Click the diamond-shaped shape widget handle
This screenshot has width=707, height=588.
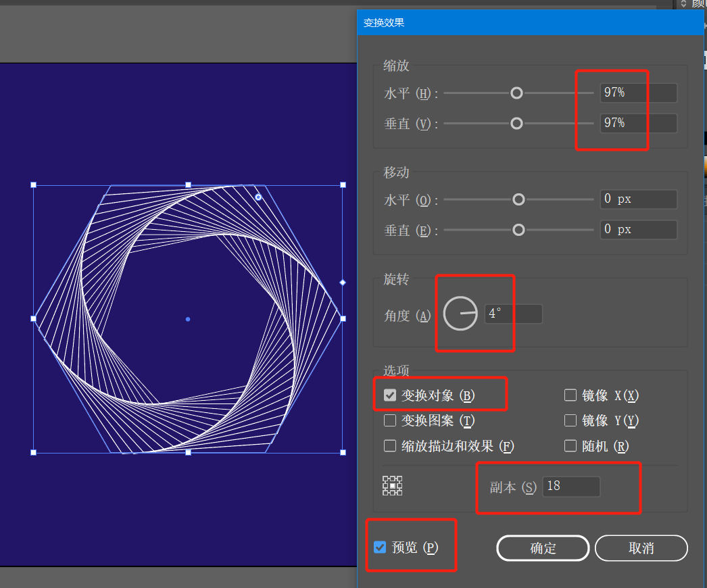(343, 283)
